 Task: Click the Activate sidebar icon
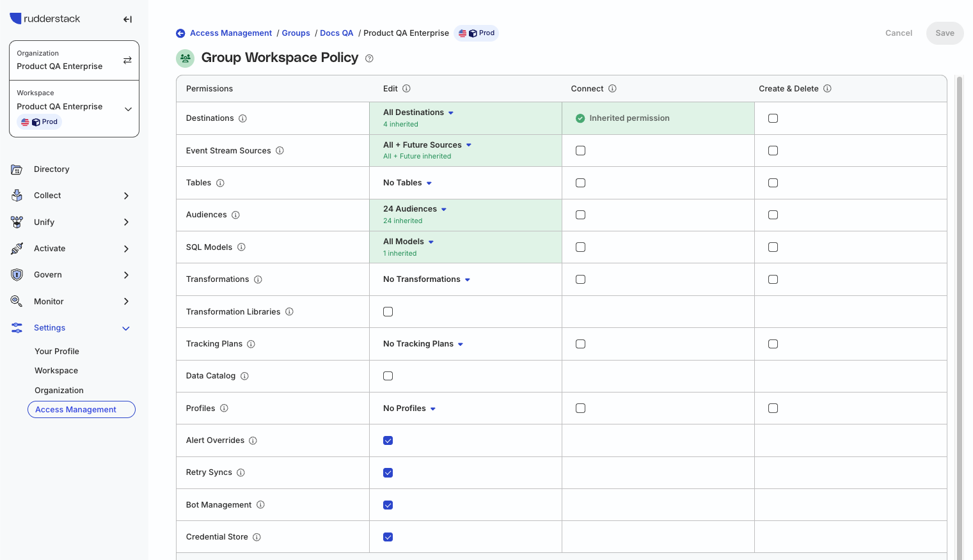tap(17, 248)
